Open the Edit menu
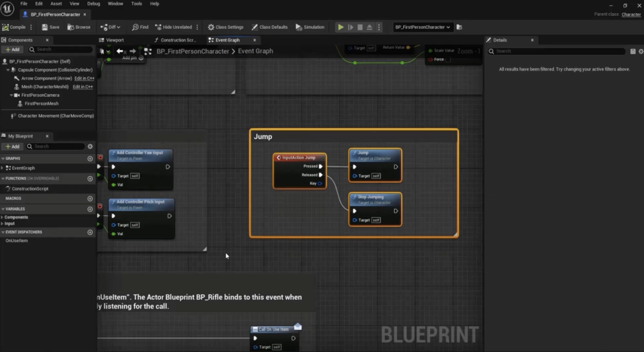The width and height of the screenshot is (644, 352). click(x=39, y=3)
